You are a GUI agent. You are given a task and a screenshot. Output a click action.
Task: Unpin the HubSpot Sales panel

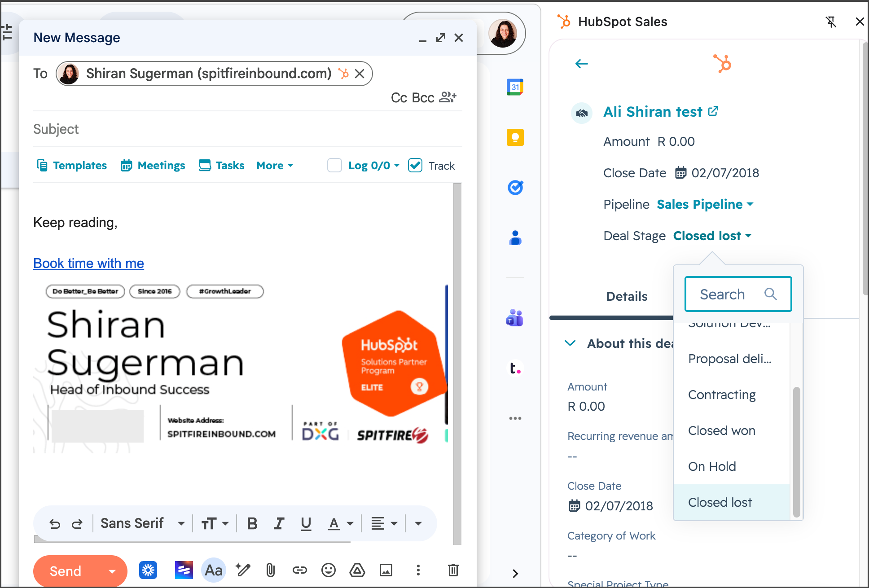(831, 22)
